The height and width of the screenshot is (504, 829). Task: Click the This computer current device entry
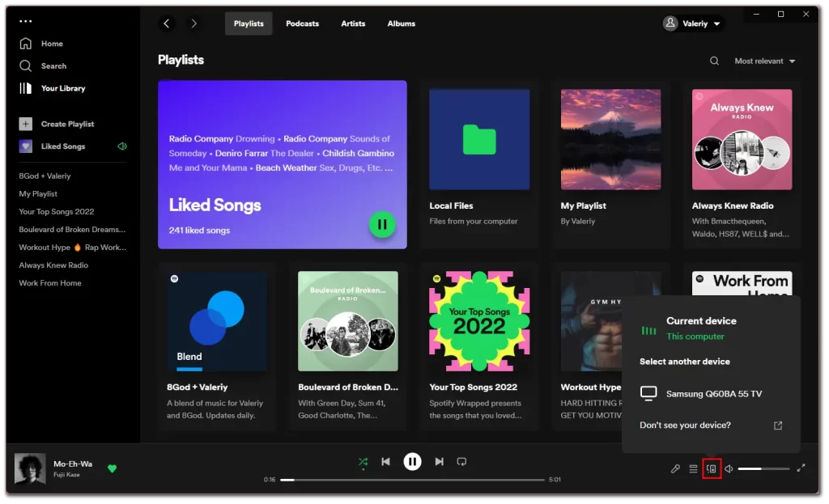coord(695,337)
